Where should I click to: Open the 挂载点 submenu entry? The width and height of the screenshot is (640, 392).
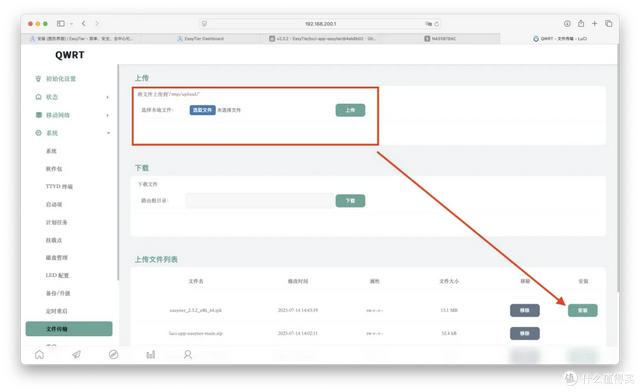click(54, 240)
